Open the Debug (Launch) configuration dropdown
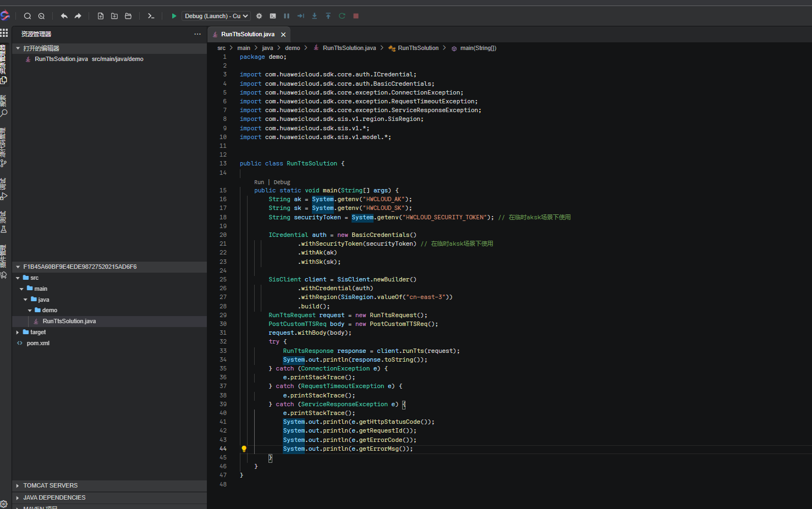 tap(217, 16)
